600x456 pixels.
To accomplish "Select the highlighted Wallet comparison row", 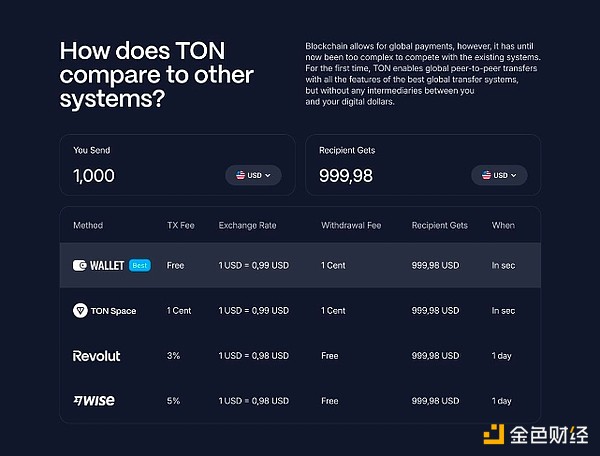I will (x=300, y=266).
